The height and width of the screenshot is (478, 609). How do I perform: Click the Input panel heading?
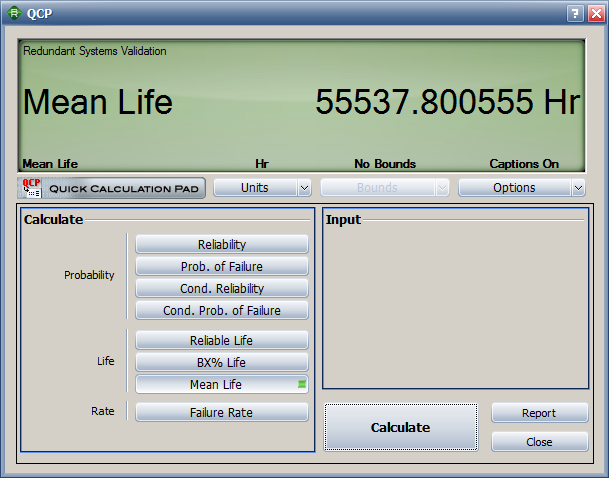[343, 220]
